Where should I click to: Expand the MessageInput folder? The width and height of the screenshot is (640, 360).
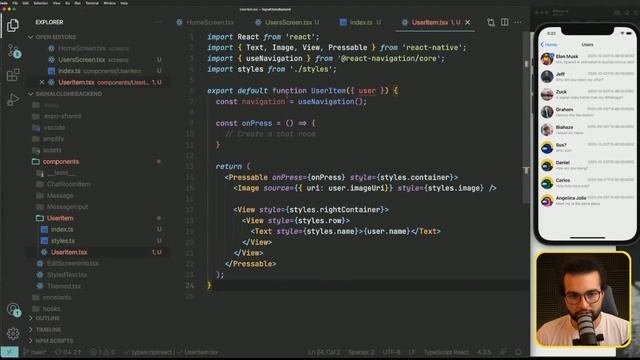(x=67, y=207)
